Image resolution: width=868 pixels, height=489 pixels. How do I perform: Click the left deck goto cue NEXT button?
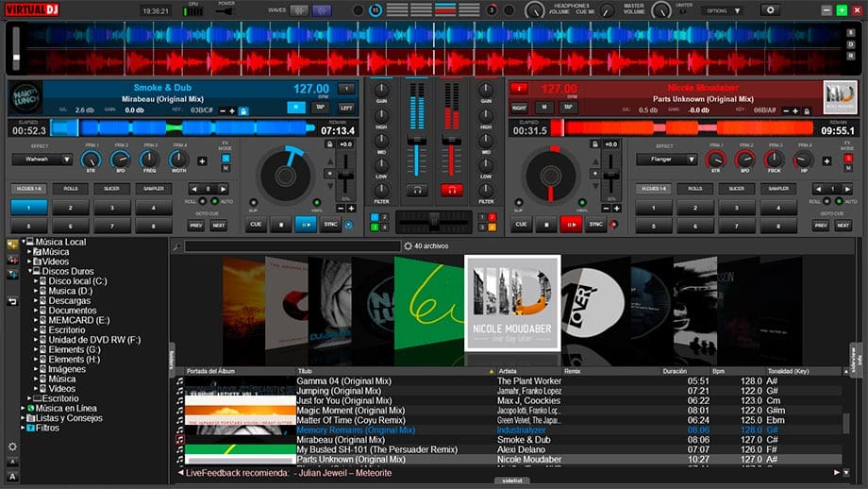click(x=219, y=226)
